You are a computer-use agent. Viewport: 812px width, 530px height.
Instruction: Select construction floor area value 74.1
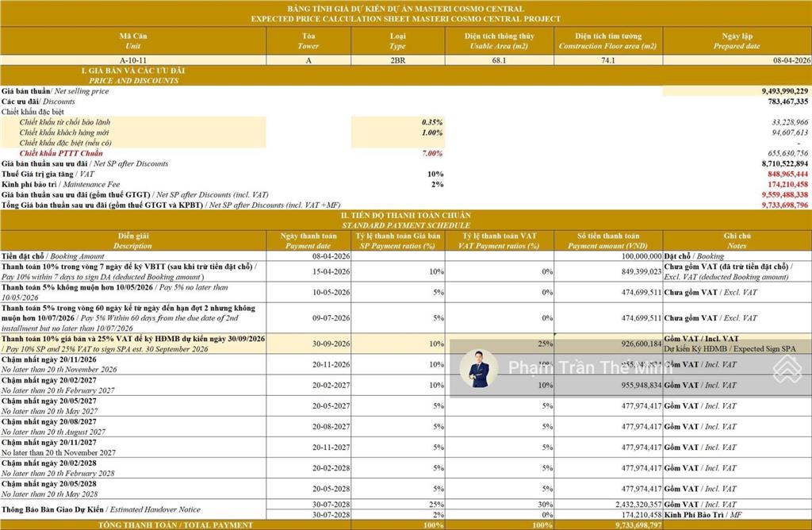pos(608,60)
